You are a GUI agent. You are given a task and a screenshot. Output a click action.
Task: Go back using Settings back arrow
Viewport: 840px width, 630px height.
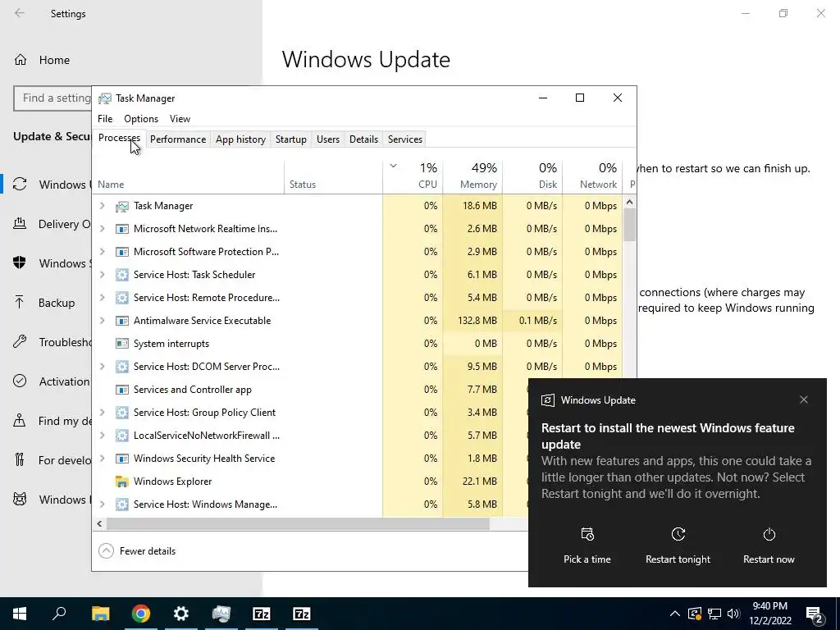(x=20, y=13)
